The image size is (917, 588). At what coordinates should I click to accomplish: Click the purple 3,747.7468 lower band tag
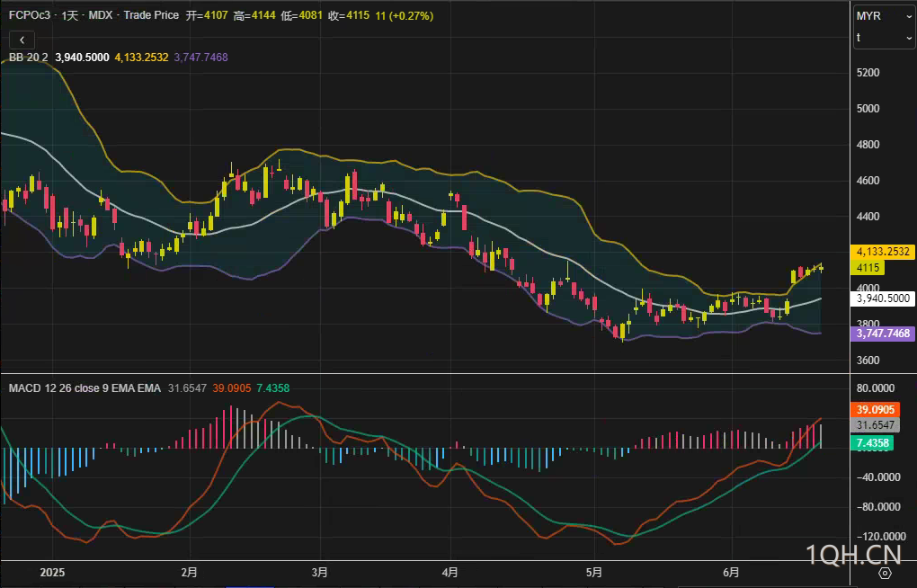[x=883, y=334]
